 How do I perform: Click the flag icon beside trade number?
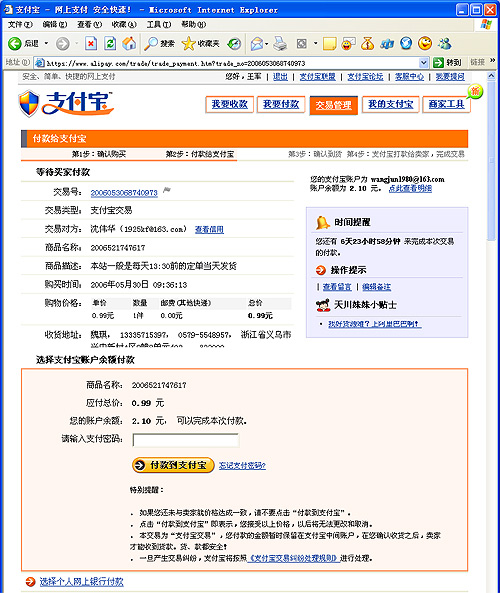click(x=167, y=190)
